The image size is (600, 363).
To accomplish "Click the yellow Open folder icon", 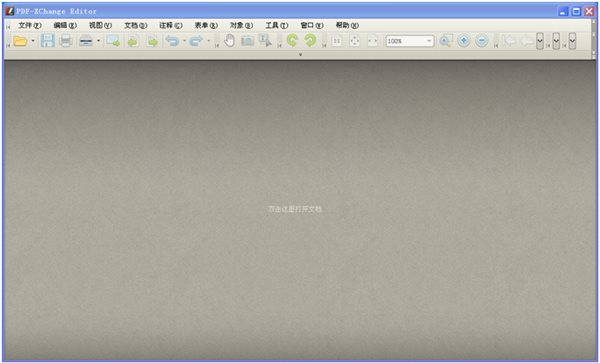I will (20, 41).
